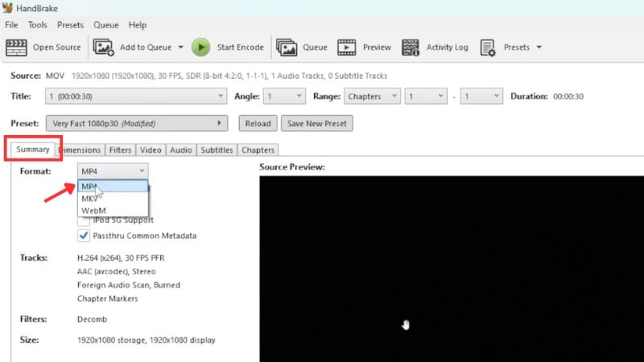644x362 pixels.
Task: Switch to the Dimensions tab
Action: [80, 150]
